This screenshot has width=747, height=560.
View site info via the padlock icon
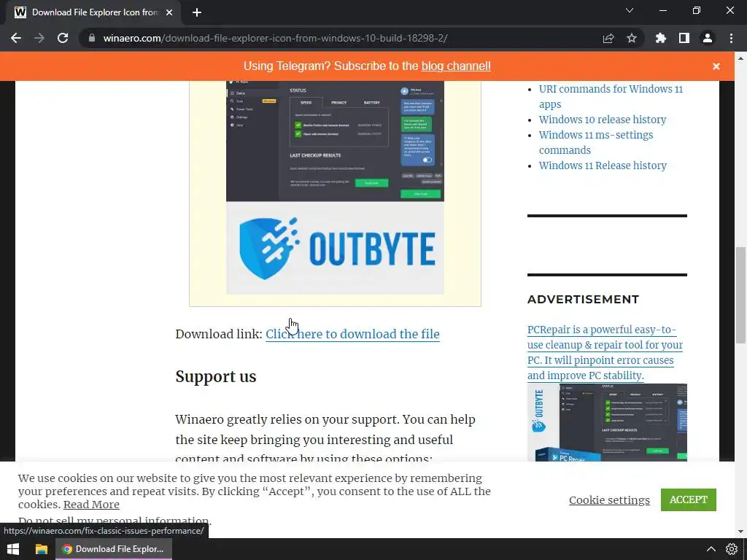[x=92, y=38]
